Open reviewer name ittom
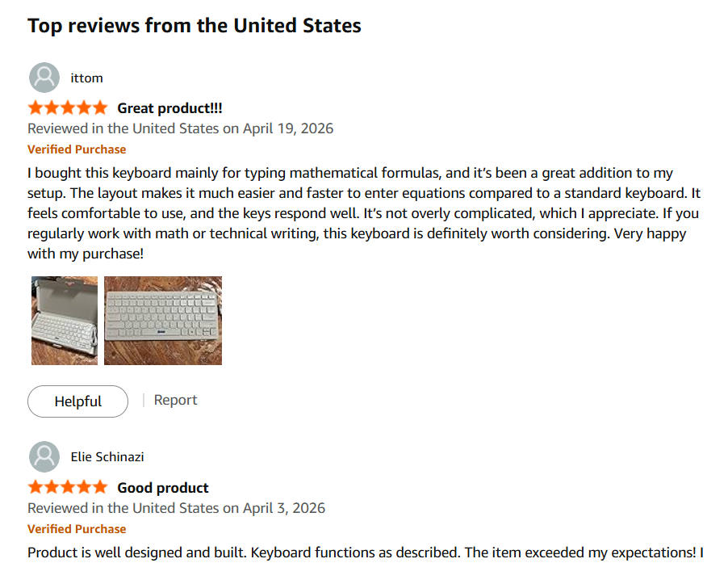The image size is (728, 563). (86, 78)
